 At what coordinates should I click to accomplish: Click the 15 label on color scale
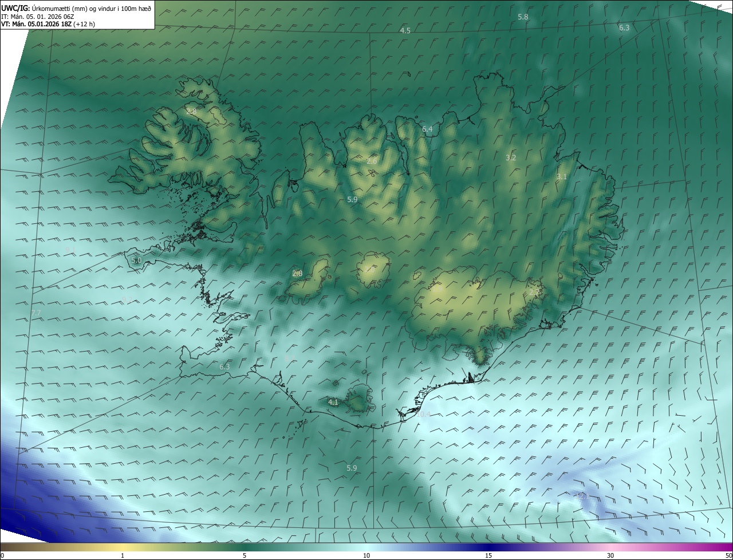pos(488,555)
